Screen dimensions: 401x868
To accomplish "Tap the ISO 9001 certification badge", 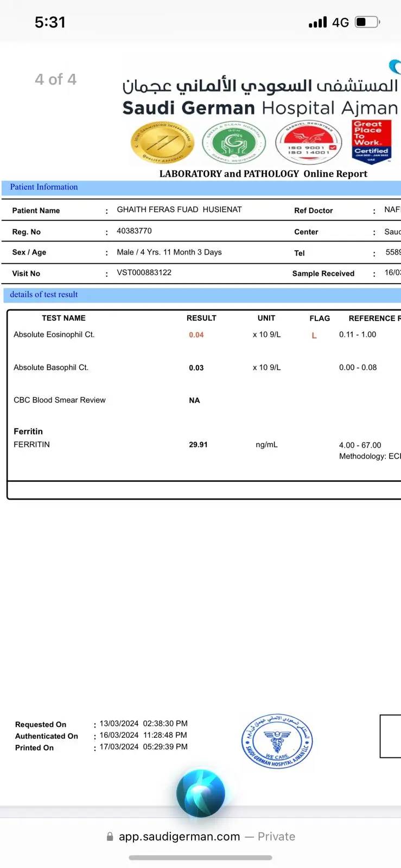I will pyautogui.click(x=308, y=143).
